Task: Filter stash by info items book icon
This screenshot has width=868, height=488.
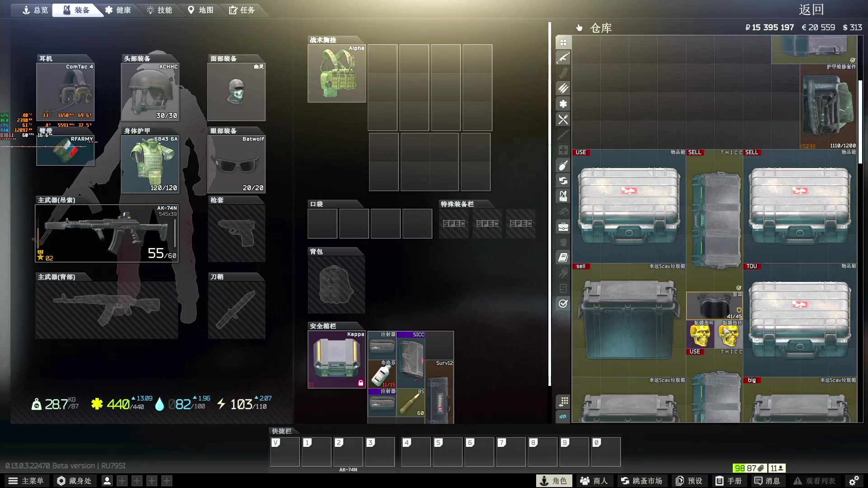Action: click(x=563, y=258)
